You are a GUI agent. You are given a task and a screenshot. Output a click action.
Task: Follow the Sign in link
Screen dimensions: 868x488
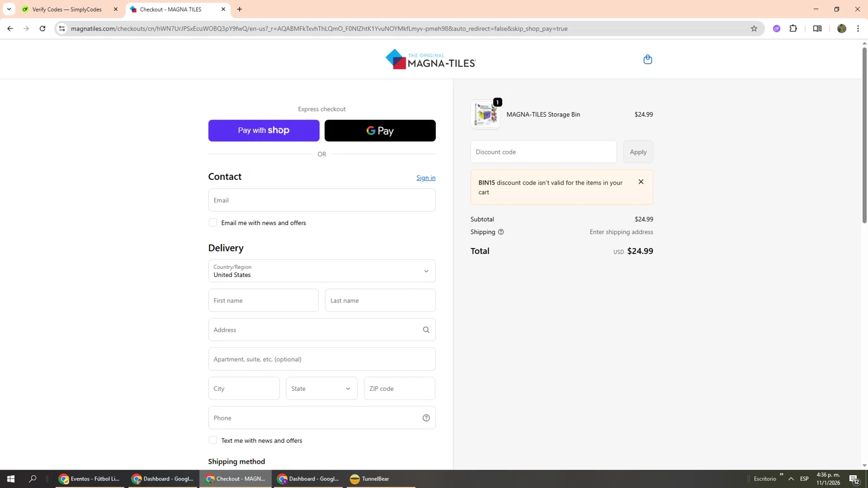pos(426,178)
